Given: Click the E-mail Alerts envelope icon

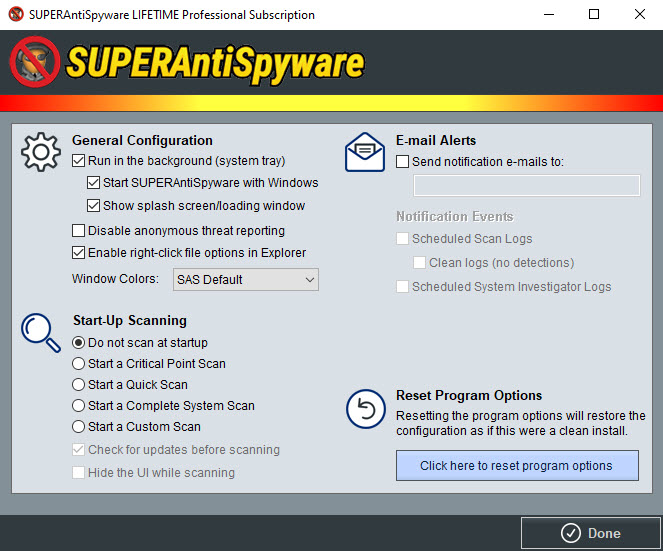Looking at the screenshot, I should click(365, 152).
